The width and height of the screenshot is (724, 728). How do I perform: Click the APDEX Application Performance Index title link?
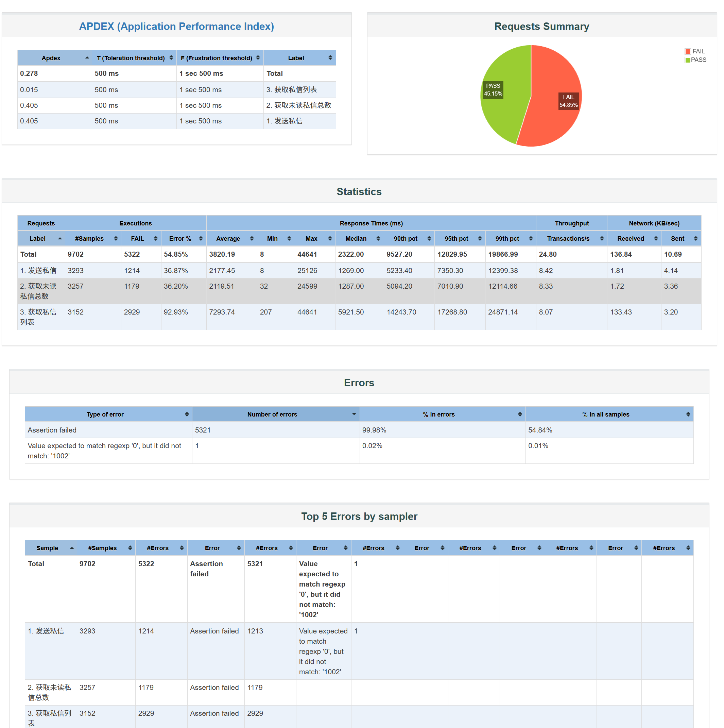tap(176, 27)
